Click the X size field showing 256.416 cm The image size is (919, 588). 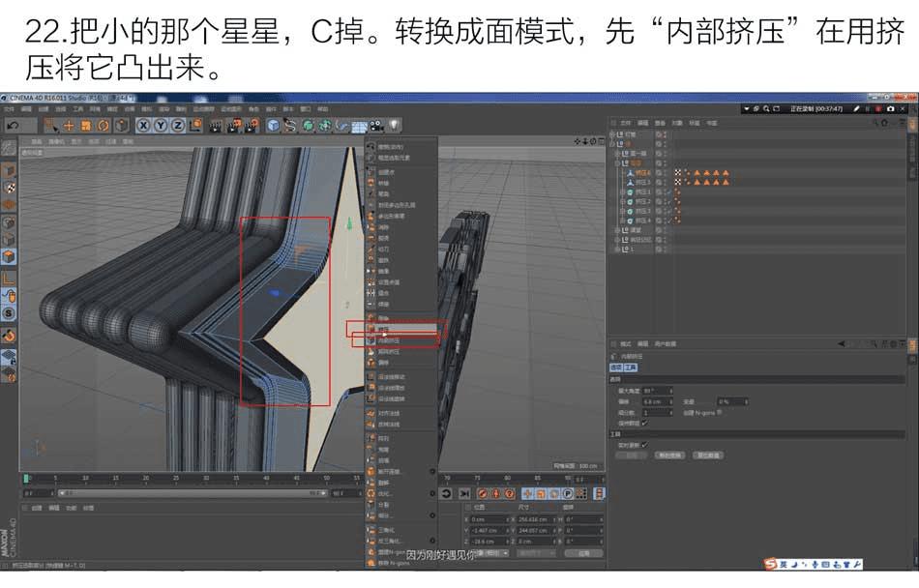coord(535,519)
